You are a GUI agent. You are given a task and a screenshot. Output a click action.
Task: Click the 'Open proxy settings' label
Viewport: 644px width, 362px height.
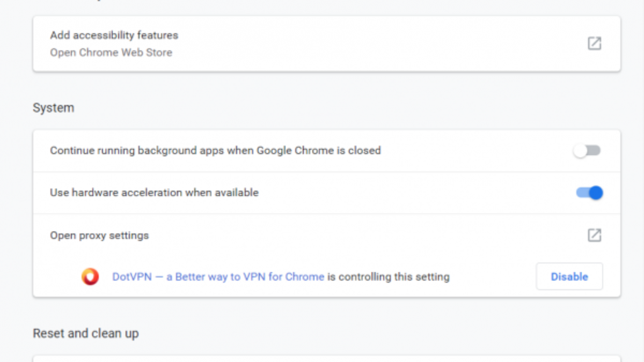(99, 235)
